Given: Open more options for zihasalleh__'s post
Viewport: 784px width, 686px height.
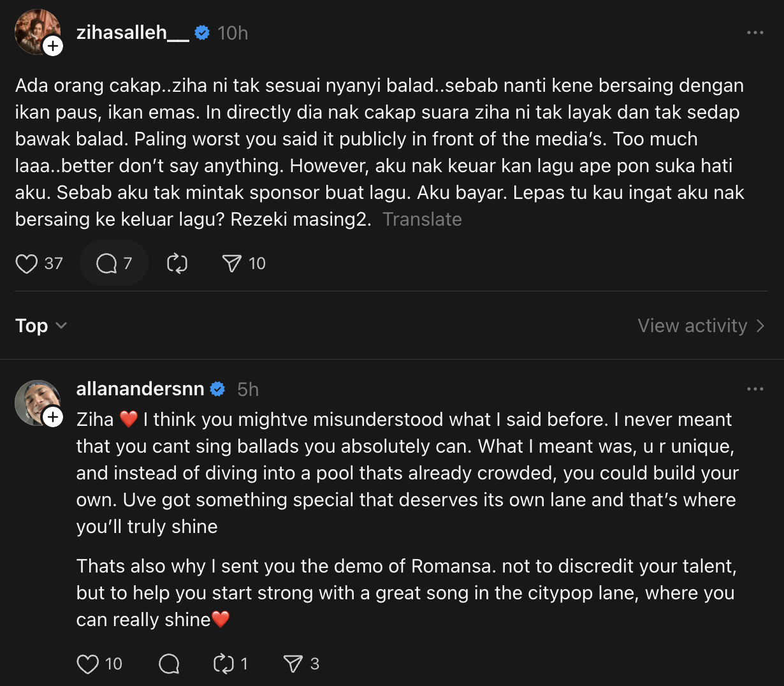Looking at the screenshot, I should click(x=755, y=33).
